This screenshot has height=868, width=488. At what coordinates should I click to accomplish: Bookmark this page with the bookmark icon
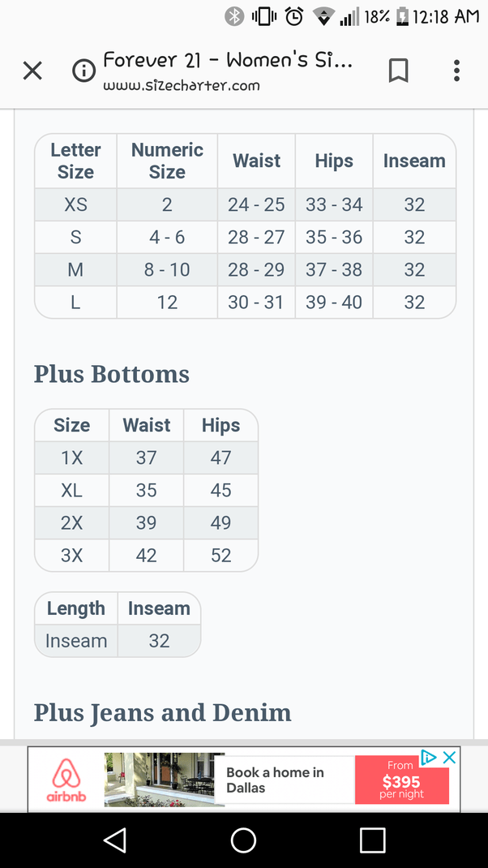point(398,71)
